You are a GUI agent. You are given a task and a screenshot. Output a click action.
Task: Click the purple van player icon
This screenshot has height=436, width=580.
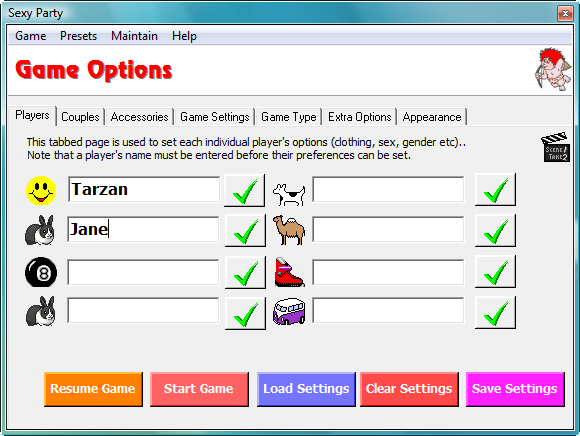[289, 311]
